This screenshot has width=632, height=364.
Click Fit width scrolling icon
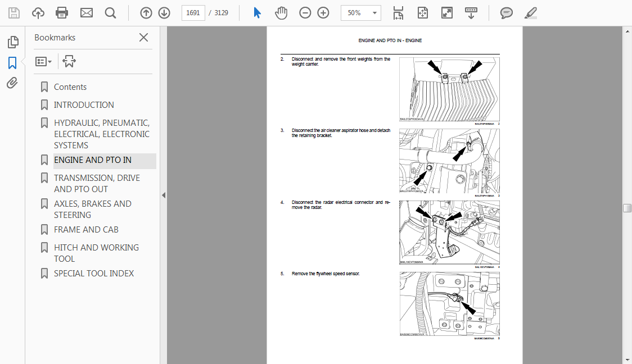click(398, 13)
